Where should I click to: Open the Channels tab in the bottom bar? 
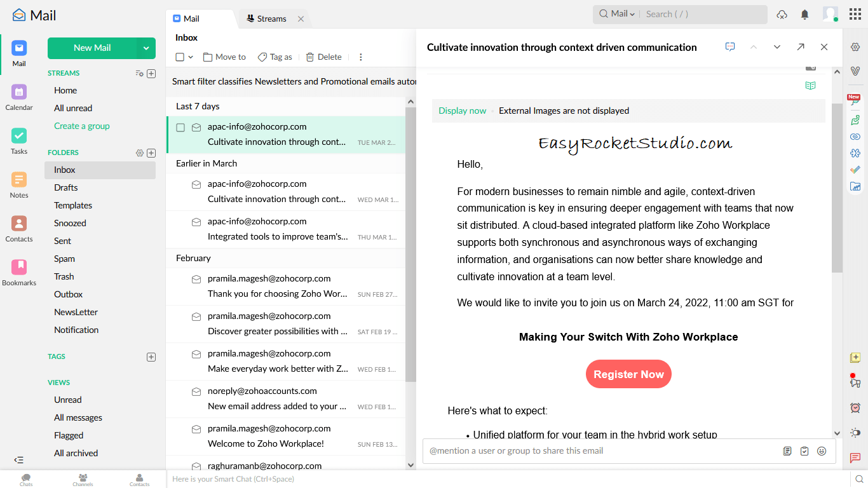(83, 480)
